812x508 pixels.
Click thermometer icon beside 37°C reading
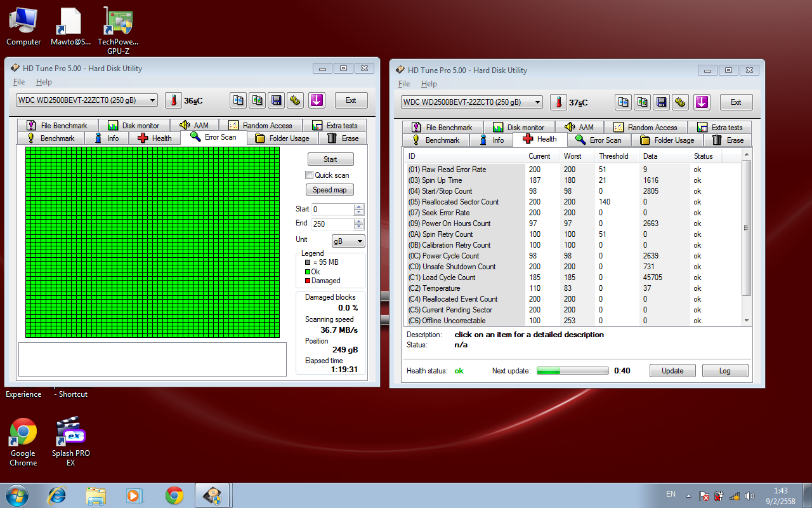coord(558,102)
